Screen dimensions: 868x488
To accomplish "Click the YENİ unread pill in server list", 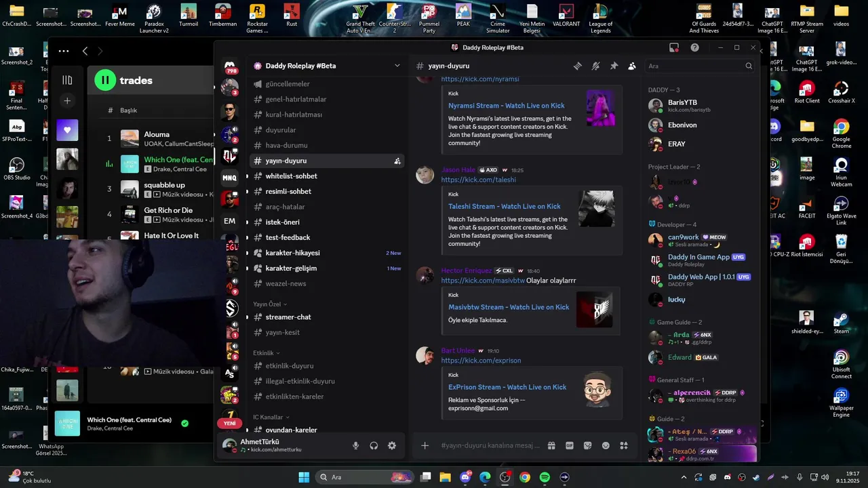I will click(230, 423).
